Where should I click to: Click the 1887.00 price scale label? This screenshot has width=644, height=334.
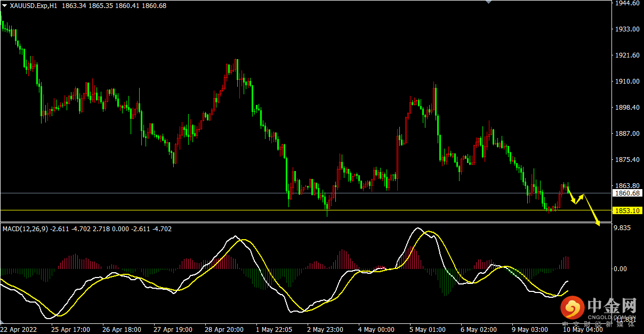click(x=627, y=134)
